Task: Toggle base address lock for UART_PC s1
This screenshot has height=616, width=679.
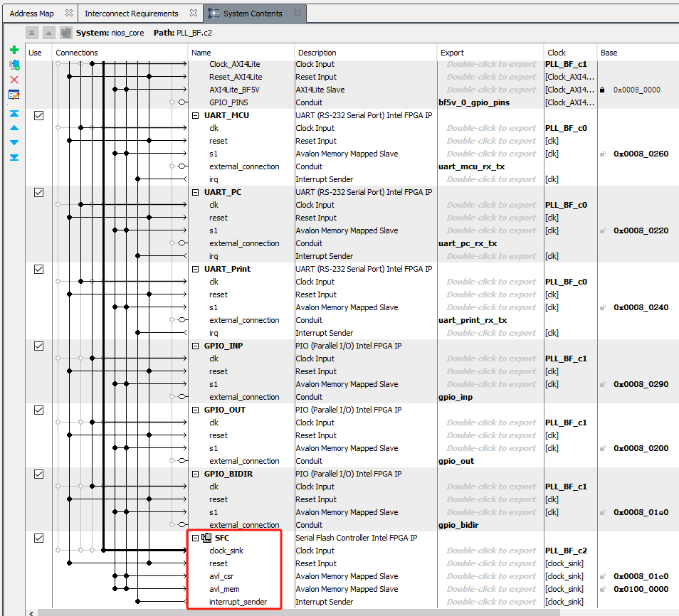Action: click(x=602, y=230)
